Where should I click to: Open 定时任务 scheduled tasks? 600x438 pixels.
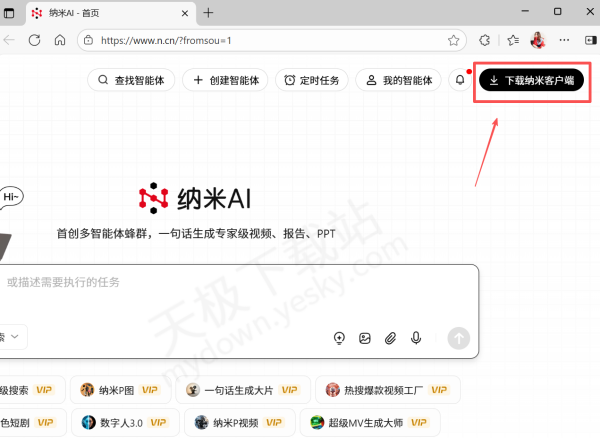coord(311,80)
